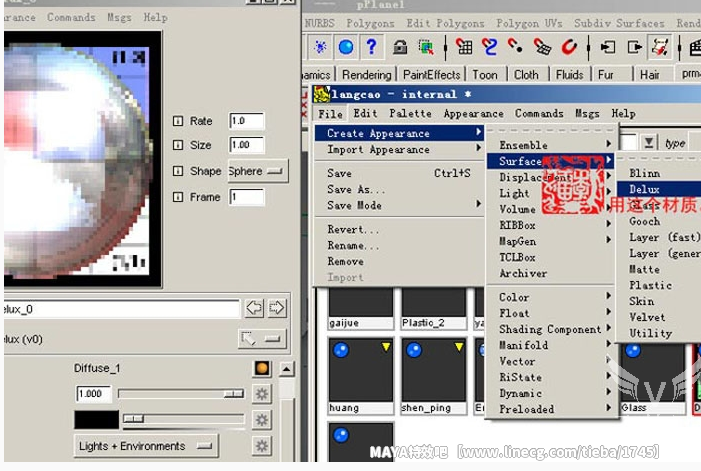Expand the Save Mode submenu
701x471 pixels.
(x=399, y=205)
